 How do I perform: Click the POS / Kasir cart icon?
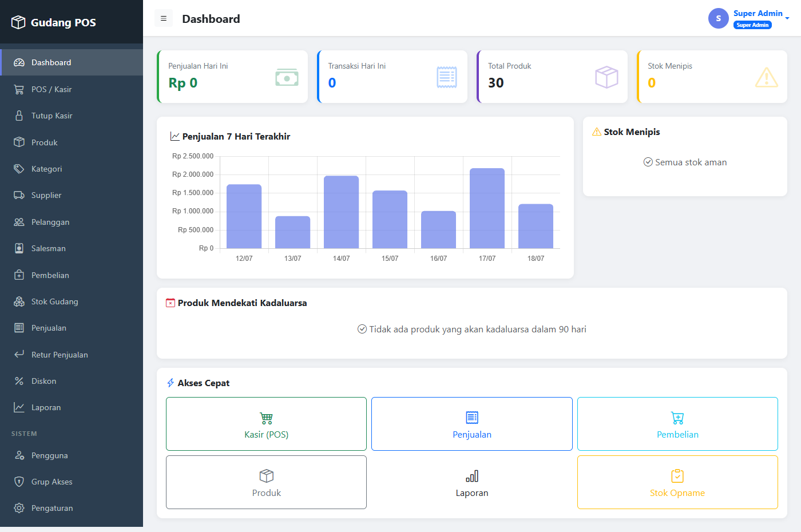[x=19, y=89]
